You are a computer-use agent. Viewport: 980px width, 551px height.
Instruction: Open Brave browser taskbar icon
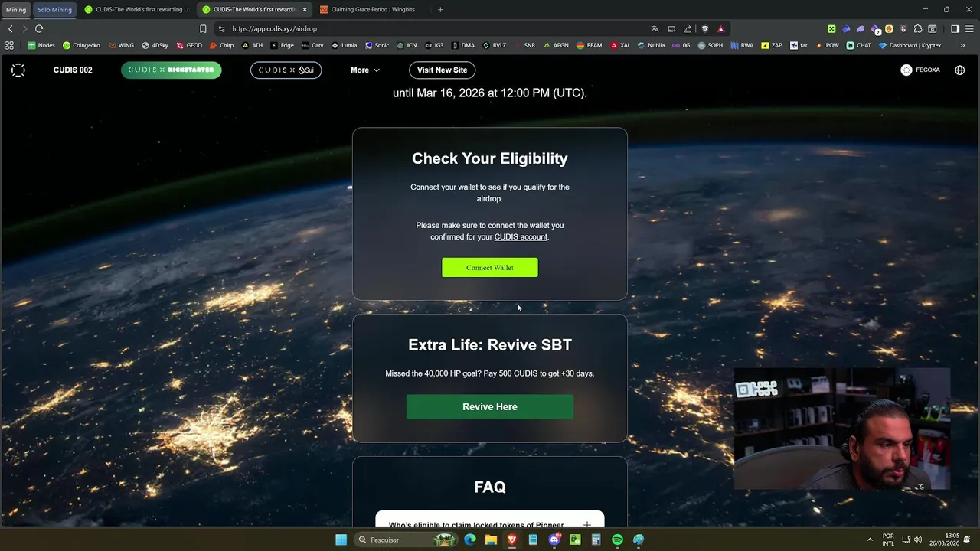(512, 540)
